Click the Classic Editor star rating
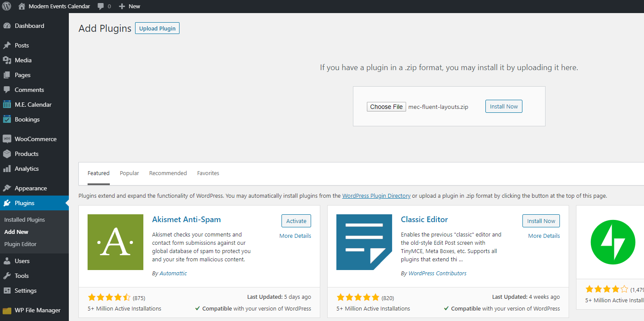Screen dimensions: 644x321 tap(358, 297)
